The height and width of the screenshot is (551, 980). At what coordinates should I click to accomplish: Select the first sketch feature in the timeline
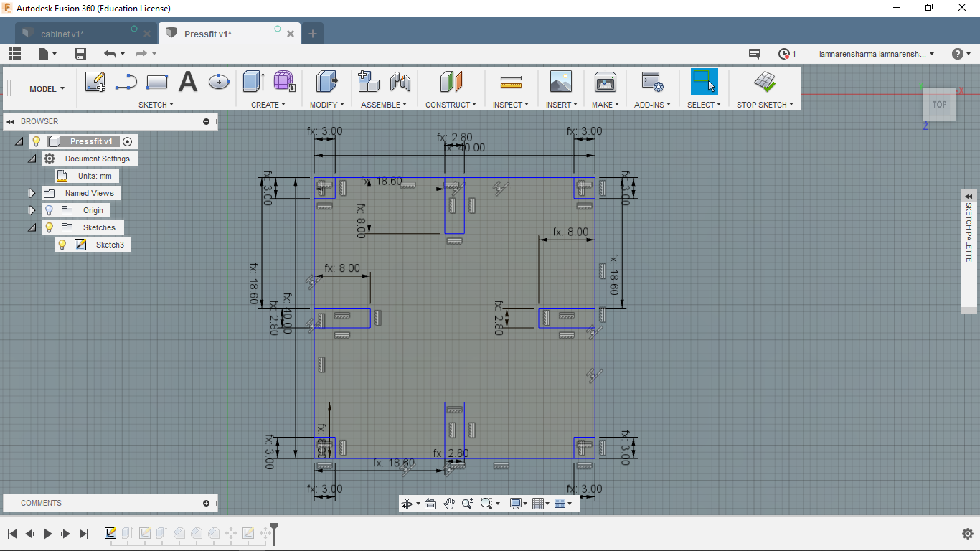point(110,533)
